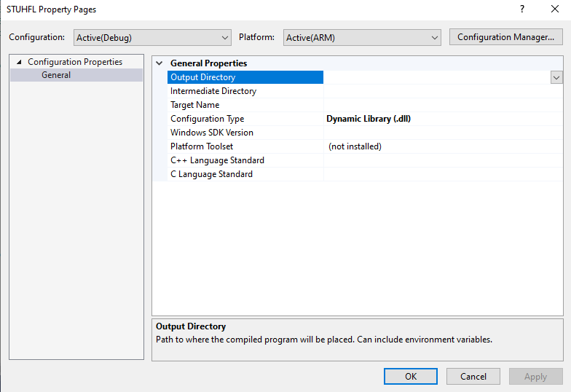Viewport: 571px width, 392px height.
Task: Select the C Language Standard property
Action: [245, 174]
